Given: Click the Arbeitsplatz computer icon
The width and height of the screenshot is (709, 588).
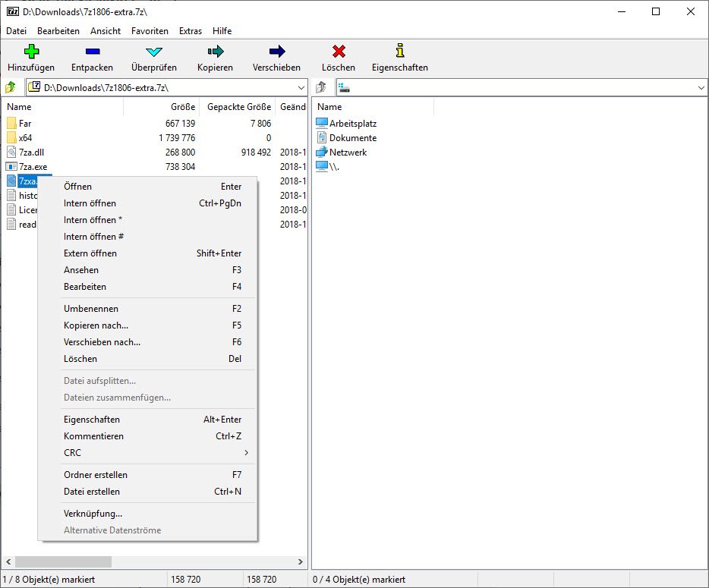Looking at the screenshot, I should (322, 123).
